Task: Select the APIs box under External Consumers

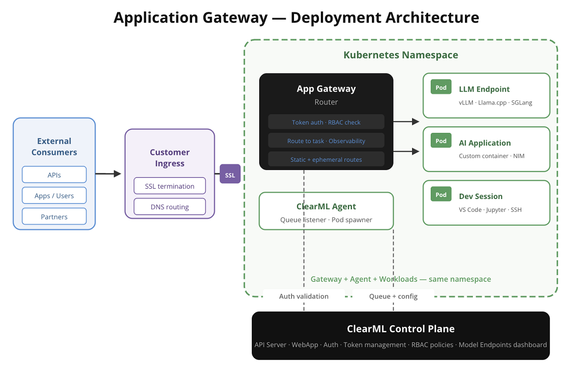Action: 54,175
